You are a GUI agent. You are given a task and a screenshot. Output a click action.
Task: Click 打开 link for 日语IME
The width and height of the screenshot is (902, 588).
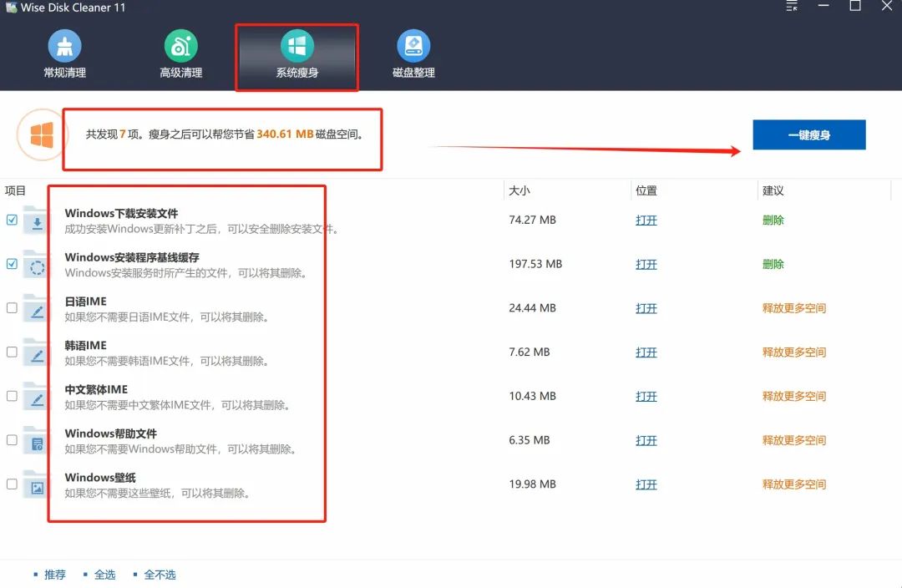pyautogui.click(x=646, y=308)
